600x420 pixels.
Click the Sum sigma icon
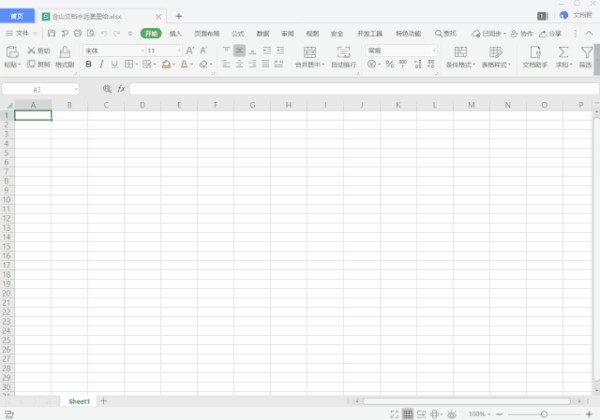coord(563,52)
